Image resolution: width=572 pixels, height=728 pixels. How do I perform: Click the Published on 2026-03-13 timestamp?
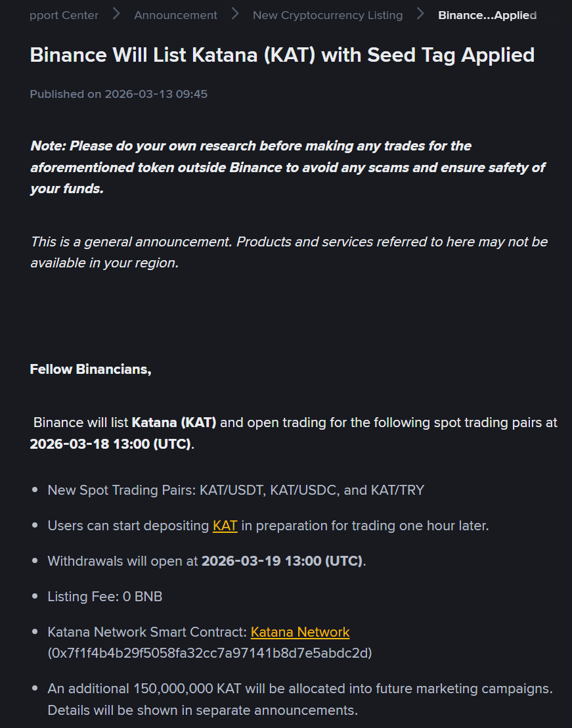tap(118, 94)
